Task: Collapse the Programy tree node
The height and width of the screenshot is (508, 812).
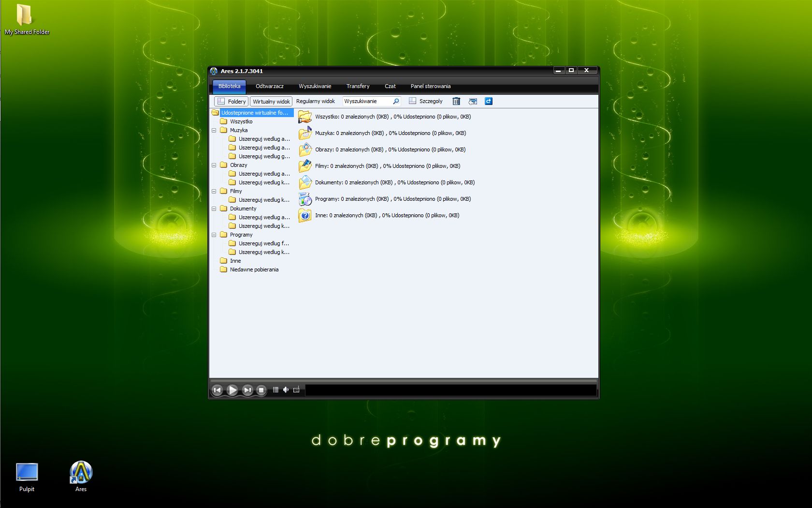Action: [214, 235]
